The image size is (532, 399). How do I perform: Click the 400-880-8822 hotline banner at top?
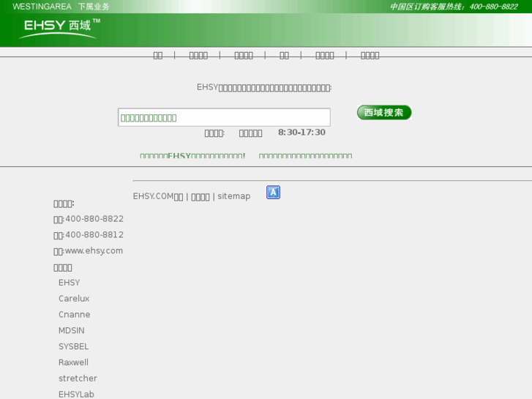click(x=454, y=7)
